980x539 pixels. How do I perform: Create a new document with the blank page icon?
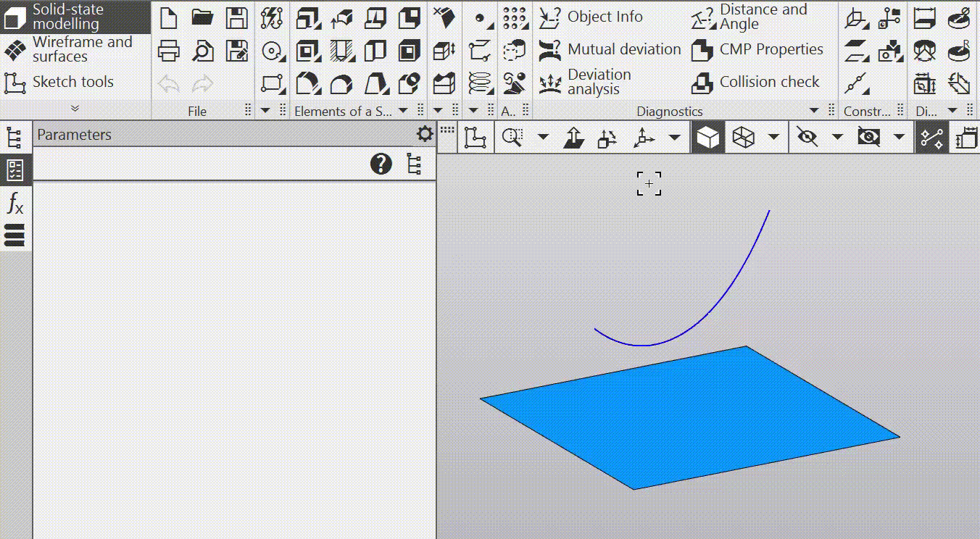tap(168, 17)
